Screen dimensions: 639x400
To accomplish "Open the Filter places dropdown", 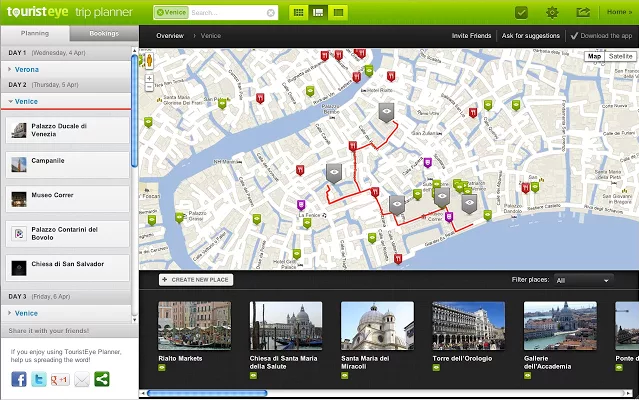I will coord(583,280).
